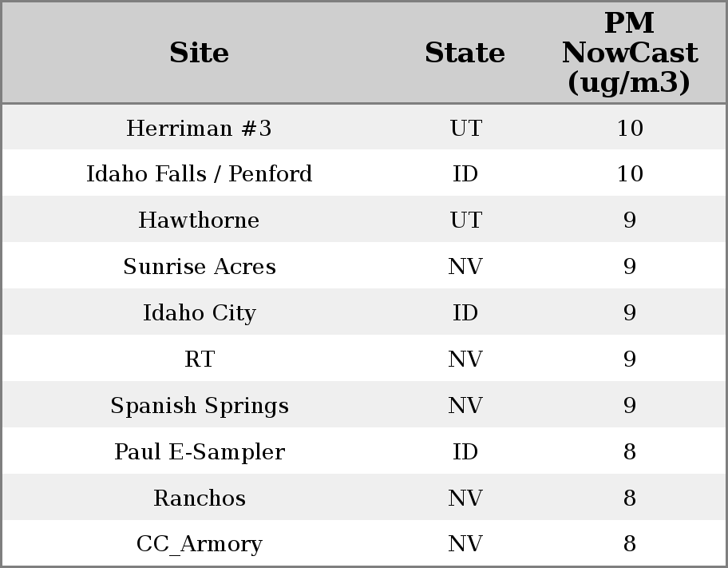Click the PM NowCast column header
Image resolution: width=728 pixels, height=568 pixels.
coord(629,53)
